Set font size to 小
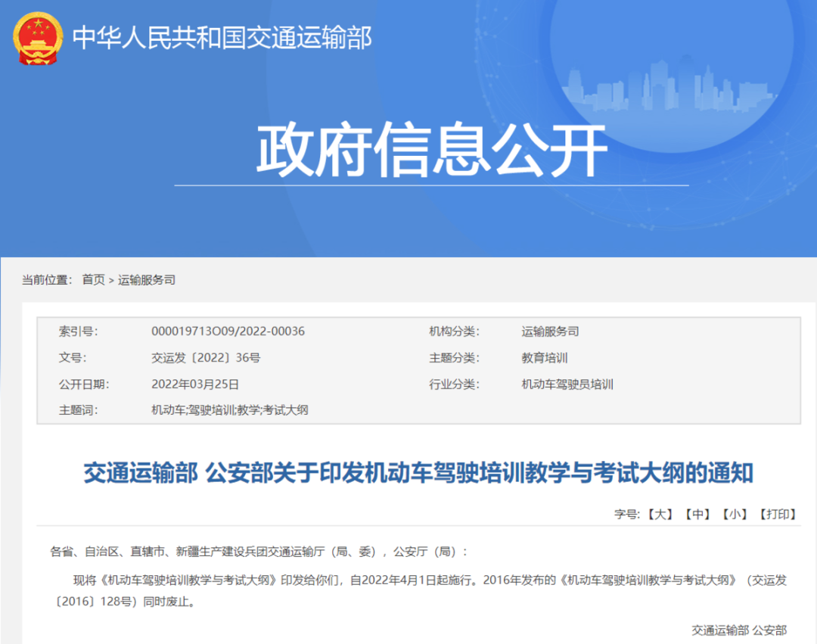This screenshot has height=644, width=817. (x=735, y=515)
